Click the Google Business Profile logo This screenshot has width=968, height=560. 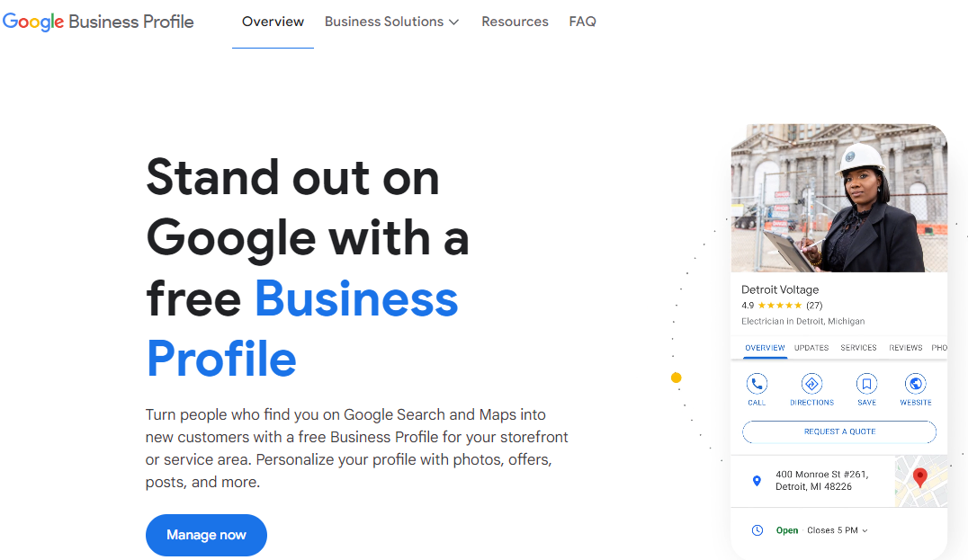point(98,22)
